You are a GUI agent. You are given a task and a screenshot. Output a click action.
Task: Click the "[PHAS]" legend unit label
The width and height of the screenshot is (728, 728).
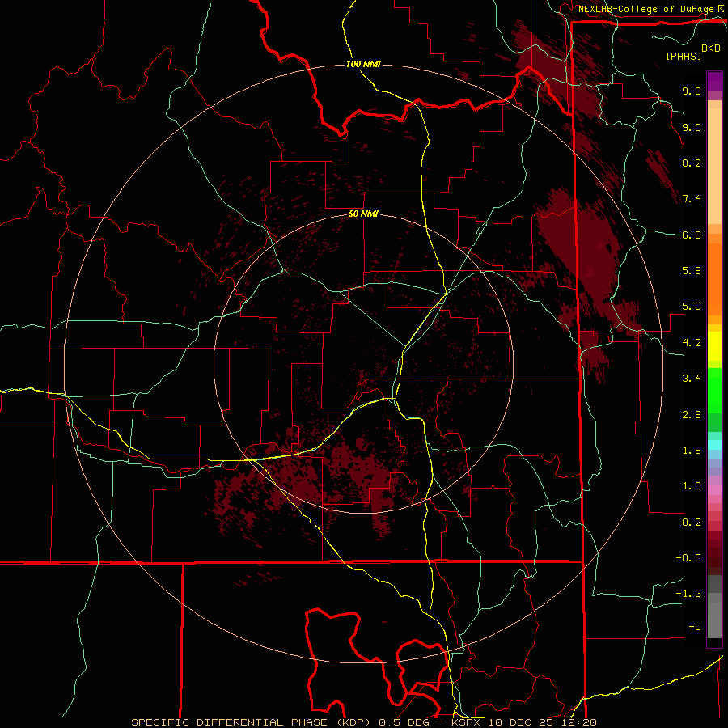(x=684, y=56)
